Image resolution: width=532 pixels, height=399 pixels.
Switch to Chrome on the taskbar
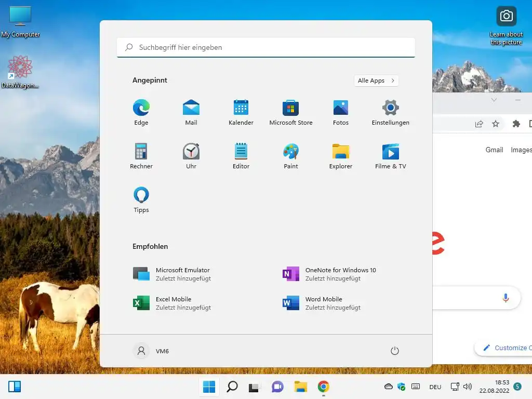pyautogui.click(x=323, y=387)
